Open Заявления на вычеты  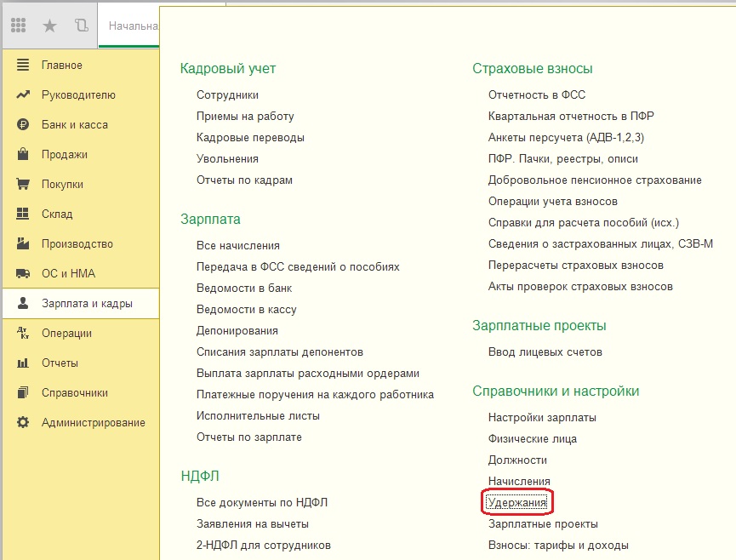coord(253,524)
